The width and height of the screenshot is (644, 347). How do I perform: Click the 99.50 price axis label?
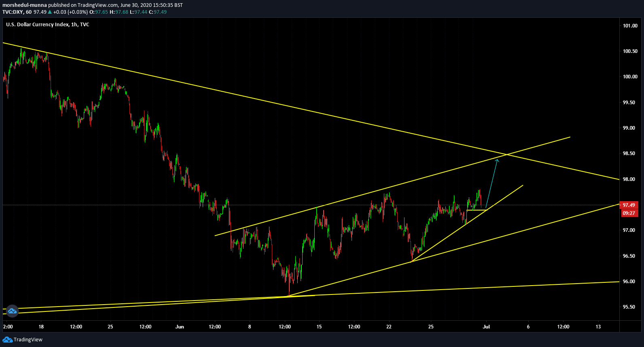629,103
